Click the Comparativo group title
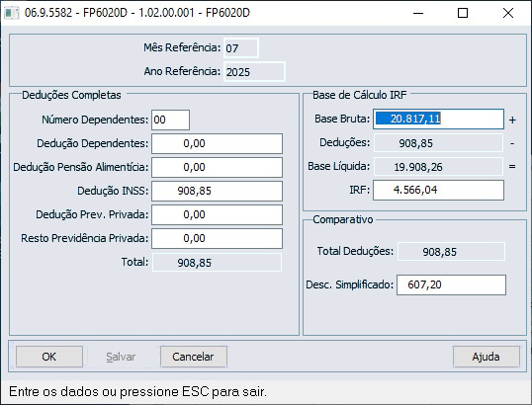Image resolution: width=532 pixels, height=405 pixels. 343,219
